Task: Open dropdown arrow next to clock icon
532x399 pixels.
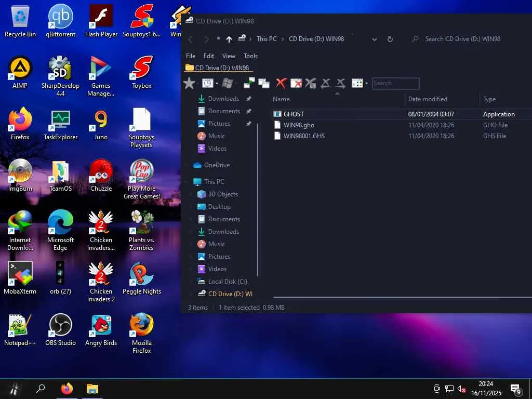Action: [217, 83]
